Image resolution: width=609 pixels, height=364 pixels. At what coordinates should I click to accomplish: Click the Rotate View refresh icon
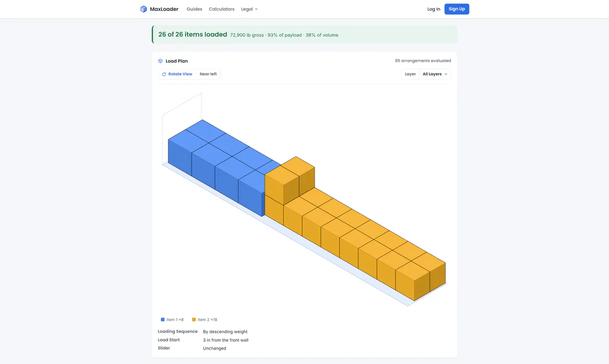[164, 74]
